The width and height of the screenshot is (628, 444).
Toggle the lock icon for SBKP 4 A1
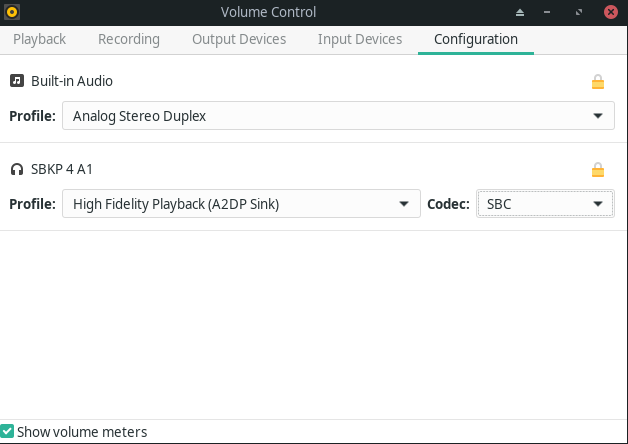598,170
